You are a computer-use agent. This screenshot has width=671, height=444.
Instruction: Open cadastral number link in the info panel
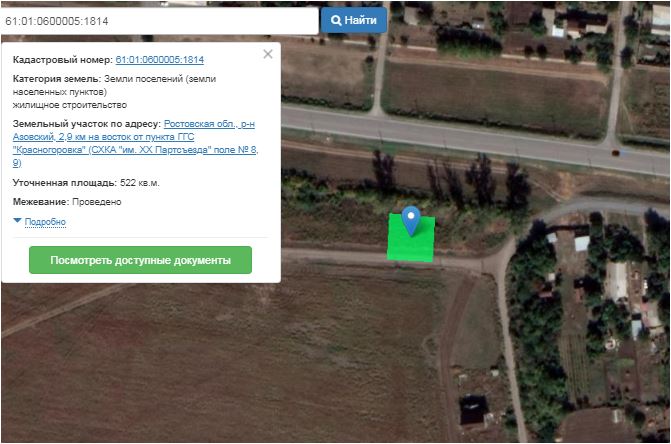160,59
